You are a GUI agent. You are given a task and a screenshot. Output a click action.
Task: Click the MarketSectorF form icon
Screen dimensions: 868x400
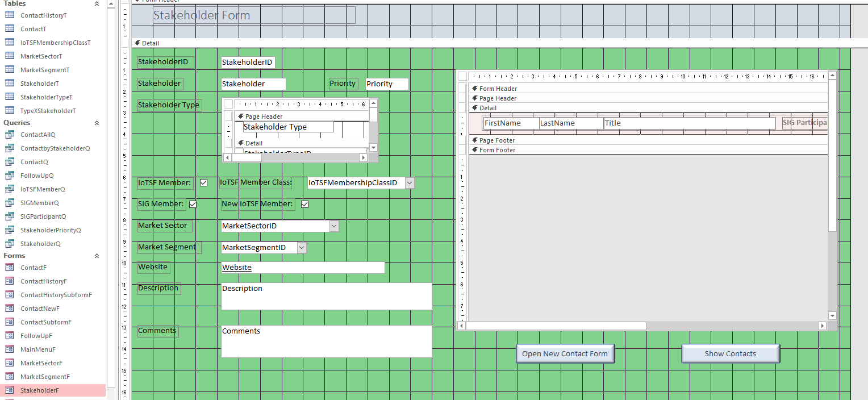click(x=10, y=363)
